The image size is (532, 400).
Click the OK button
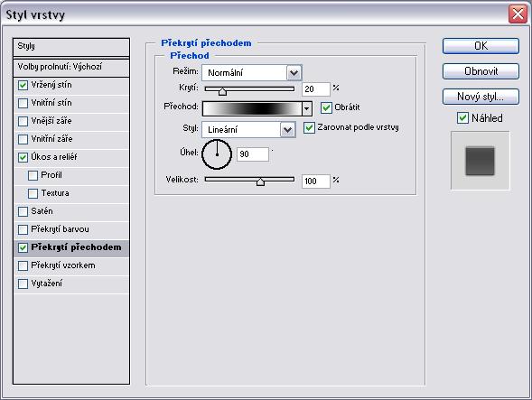tap(481, 46)
